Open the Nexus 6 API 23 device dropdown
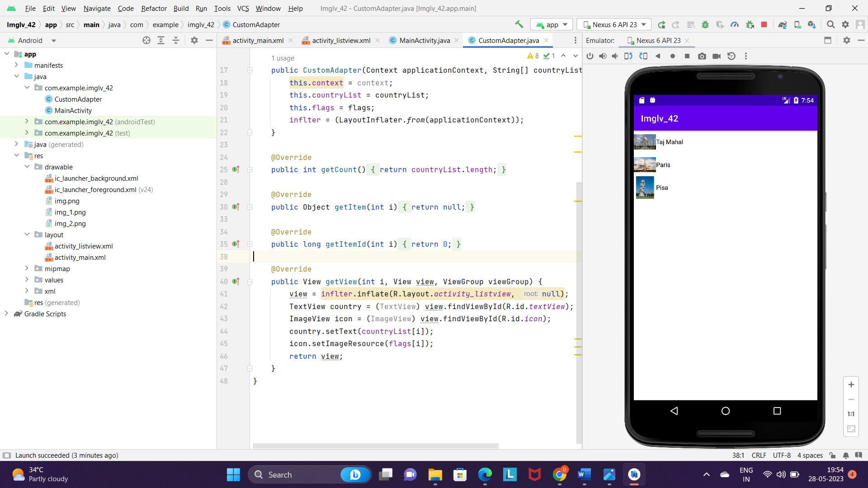The width and height of the screenshot is (868, 488). pyautogui.click(x=614, y=24)
